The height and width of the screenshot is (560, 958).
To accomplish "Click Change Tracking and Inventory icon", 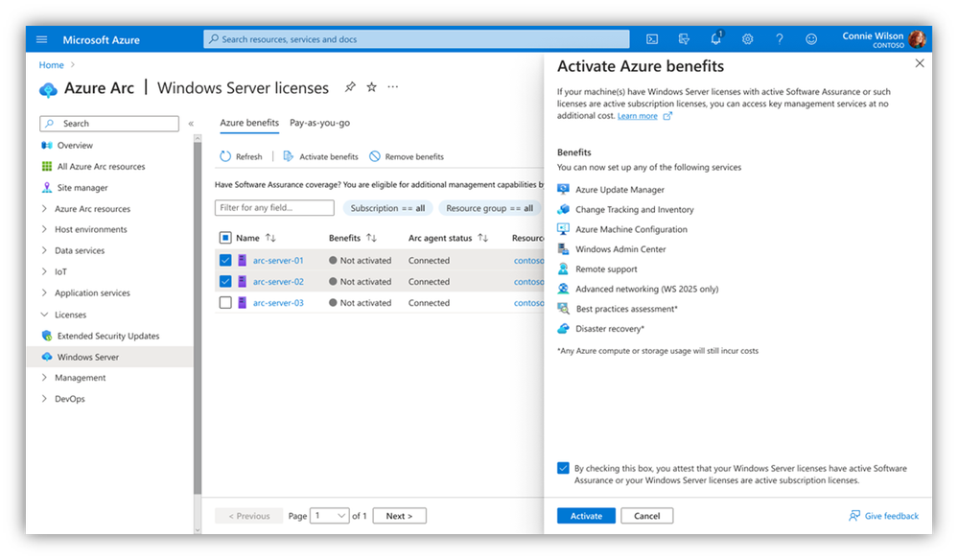I will tap(563, 209).
